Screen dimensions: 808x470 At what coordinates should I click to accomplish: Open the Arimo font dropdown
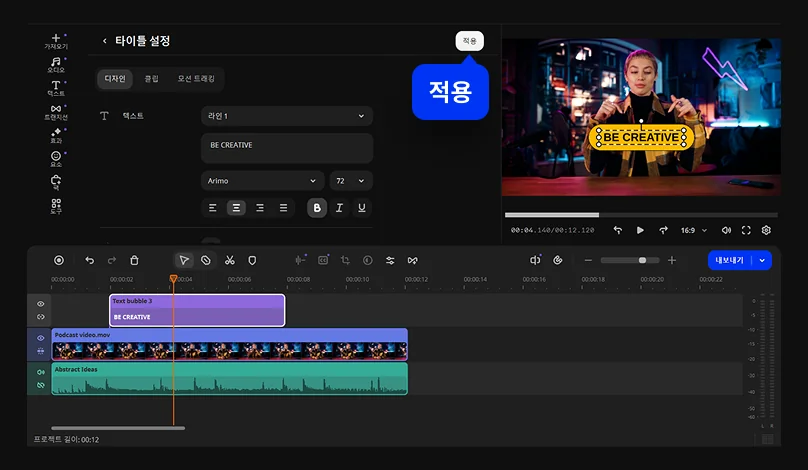click(262, 181)
